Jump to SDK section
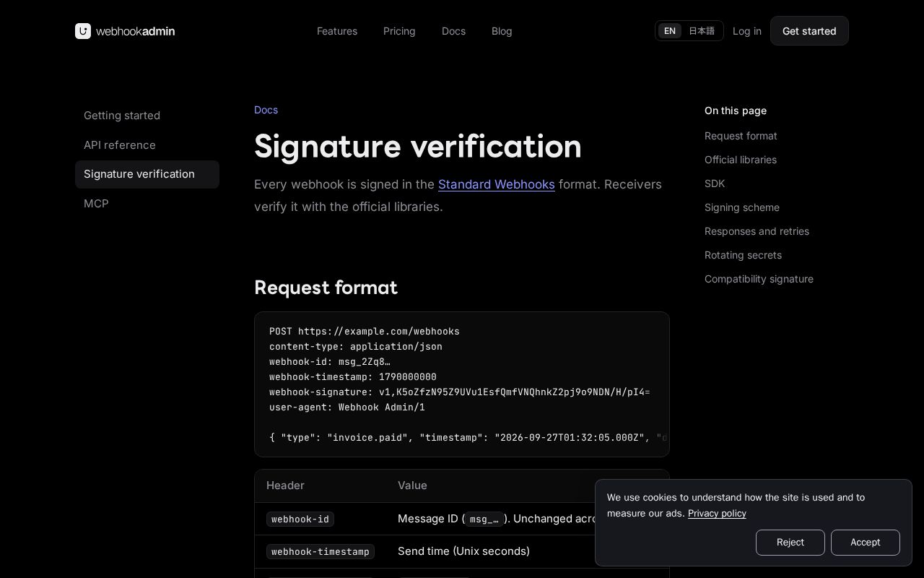924x578 pixels. 715,184
